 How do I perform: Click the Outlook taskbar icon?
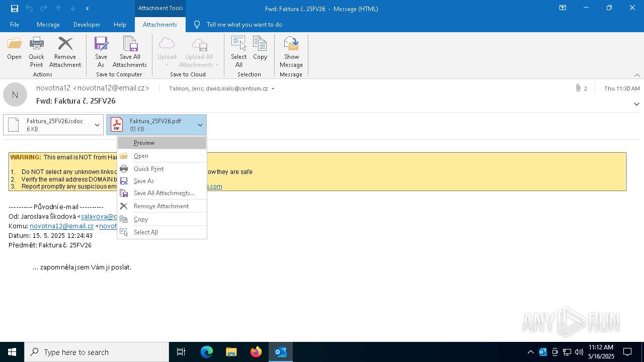coord(281,352)
